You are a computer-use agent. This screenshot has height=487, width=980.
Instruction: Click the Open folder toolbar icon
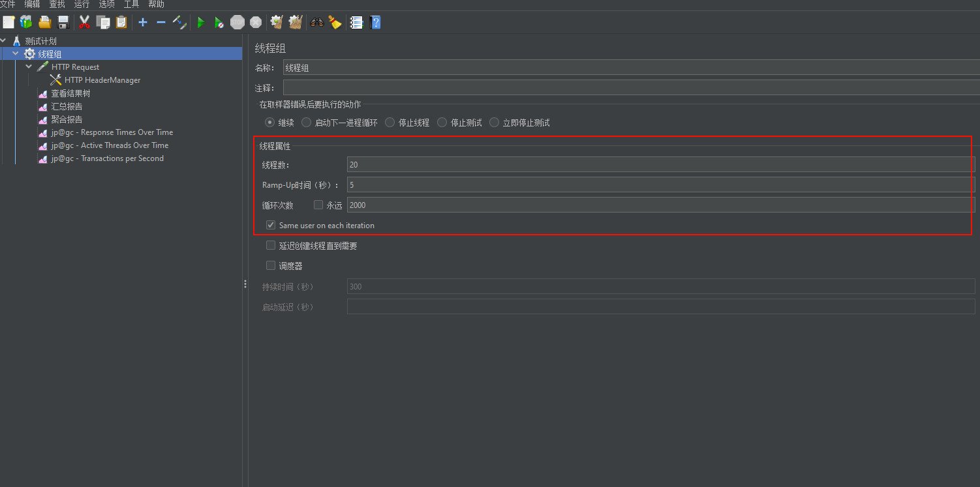point(45,22)
